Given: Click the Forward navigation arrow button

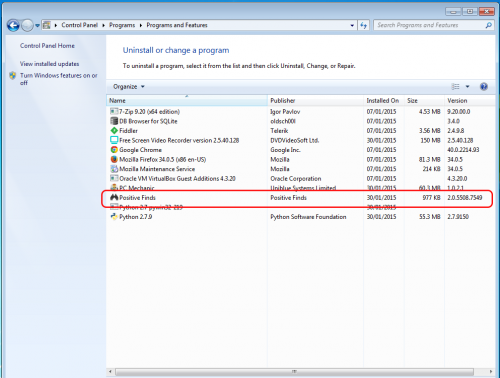Looking at the screenshot, I should (27, 25).
